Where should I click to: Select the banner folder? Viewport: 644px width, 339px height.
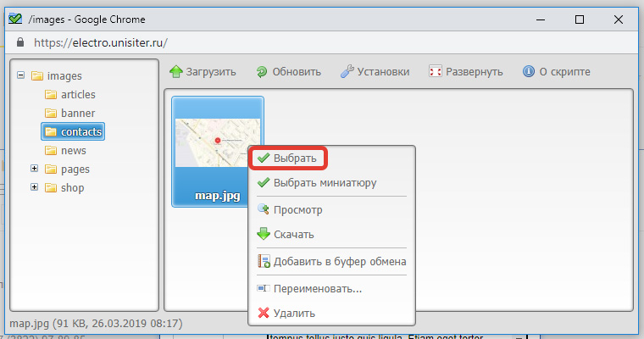(77, 113)
